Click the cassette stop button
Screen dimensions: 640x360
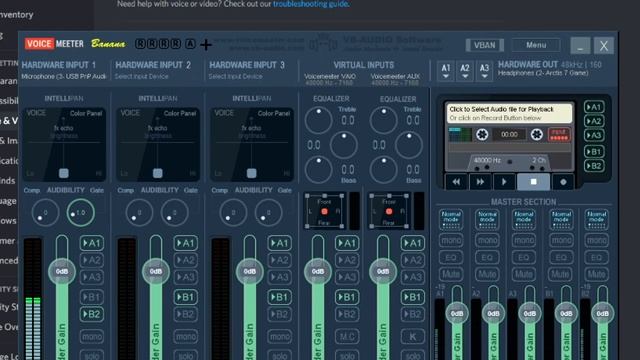533,182
